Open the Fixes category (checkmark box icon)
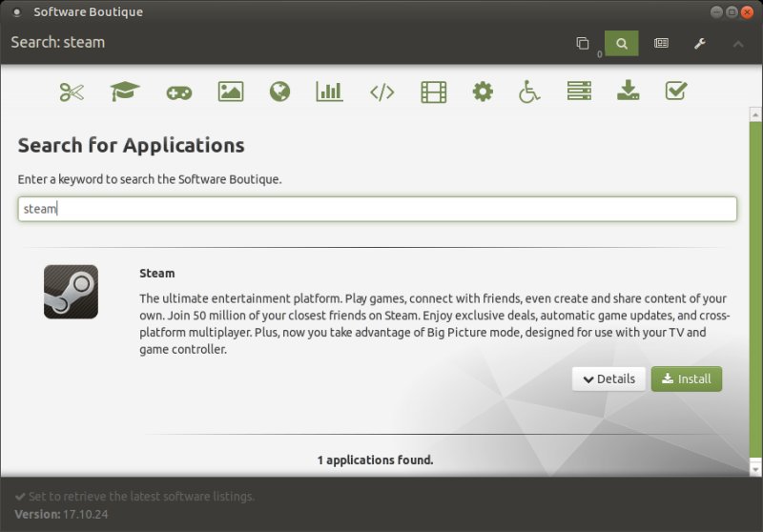The width and height of the screenshot is (763, 532). point(676,92)
